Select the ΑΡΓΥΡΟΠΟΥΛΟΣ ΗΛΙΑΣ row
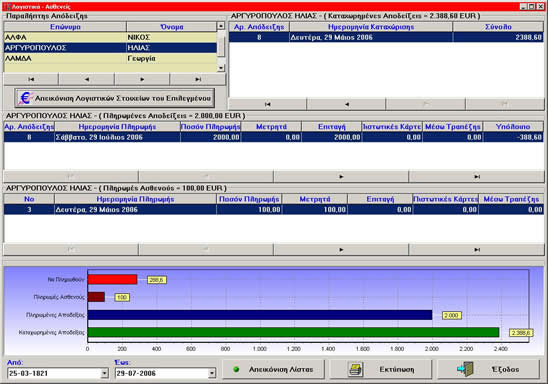This screenshot has width=548, height=384. pos(110,48)
